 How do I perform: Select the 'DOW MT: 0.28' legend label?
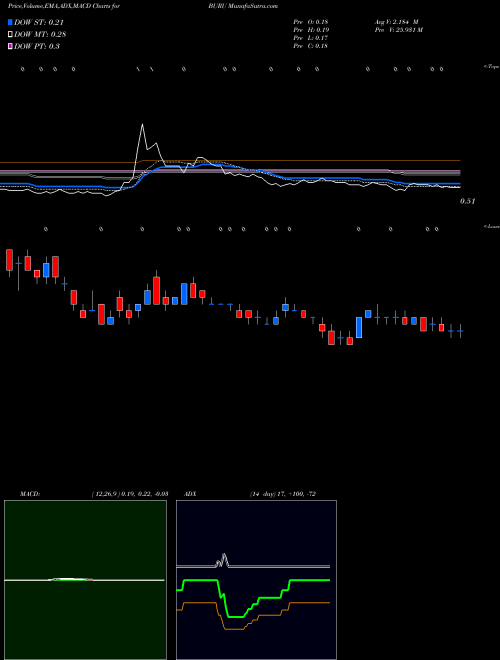40,35
